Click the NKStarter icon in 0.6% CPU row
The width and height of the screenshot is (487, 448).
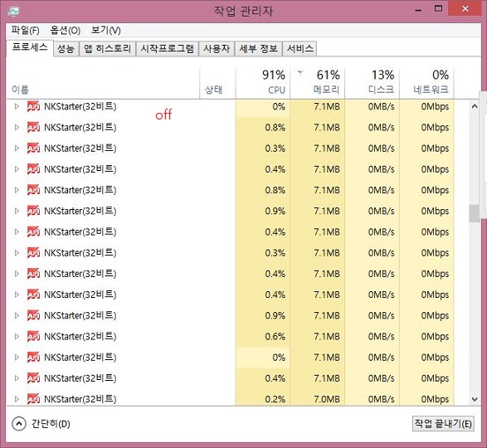[x=33, y=337]
